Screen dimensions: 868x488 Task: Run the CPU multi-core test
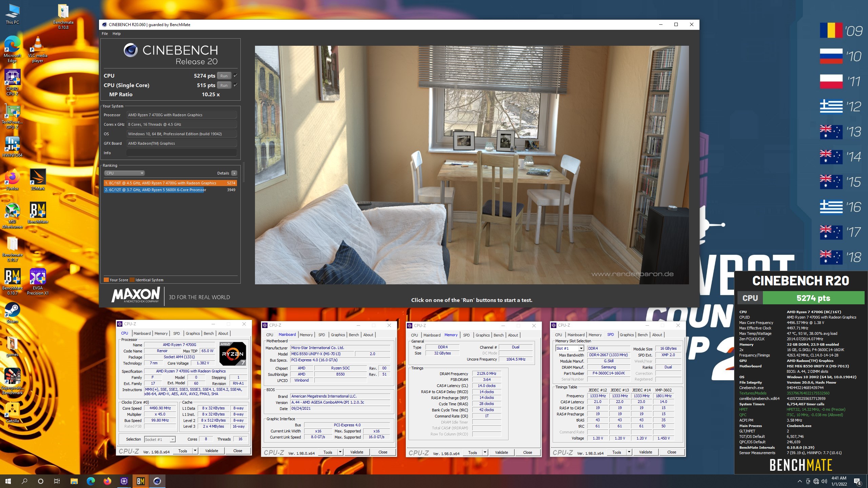[224, 76]
